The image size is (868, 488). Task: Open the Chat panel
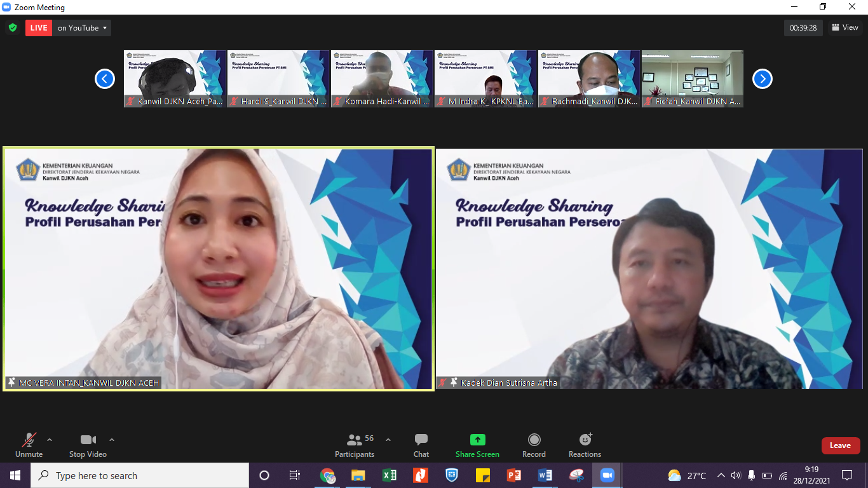tap(421, 445)
